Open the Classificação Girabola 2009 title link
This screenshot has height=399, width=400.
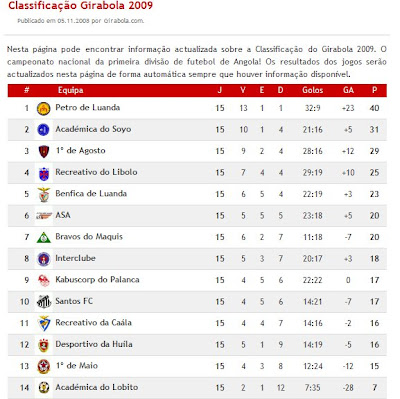pos(80,6)
